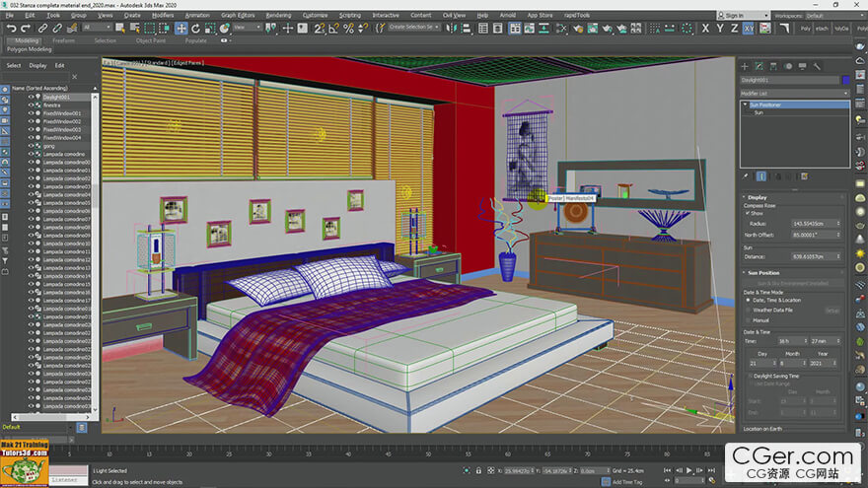This screenshot has height=488, width=868.
Task: Select Weather Data File radio option
Action: click(749, 310)
